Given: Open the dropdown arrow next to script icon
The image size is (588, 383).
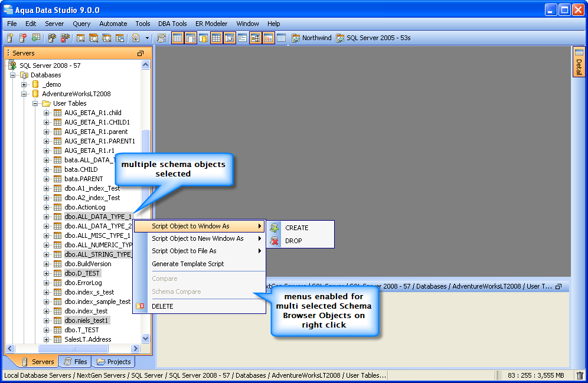Looking at the screenshot, I should 147,38.
